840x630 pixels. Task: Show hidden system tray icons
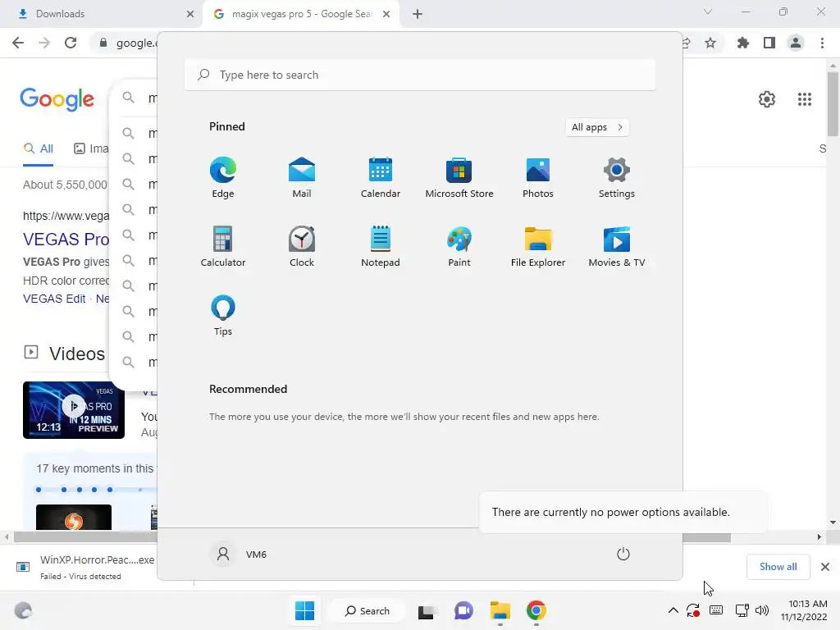(673, 610)
